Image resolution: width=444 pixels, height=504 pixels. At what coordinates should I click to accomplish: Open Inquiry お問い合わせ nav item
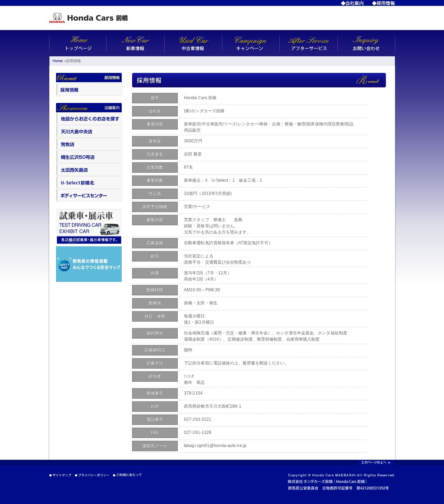point(366,44)
